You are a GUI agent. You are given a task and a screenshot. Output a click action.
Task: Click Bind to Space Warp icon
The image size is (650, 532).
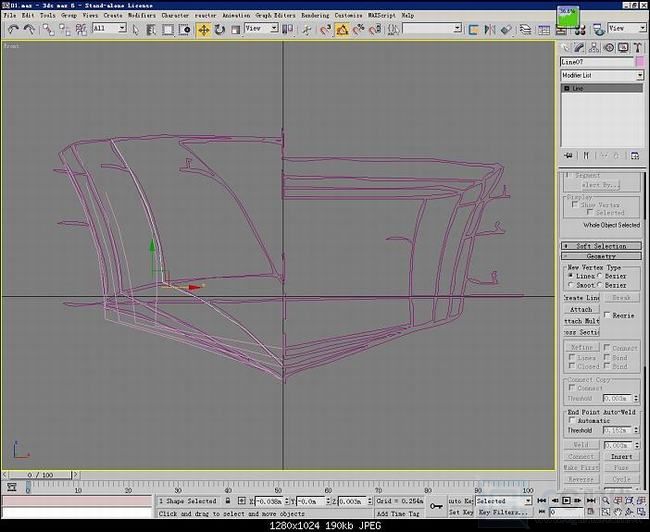point(81,29)
